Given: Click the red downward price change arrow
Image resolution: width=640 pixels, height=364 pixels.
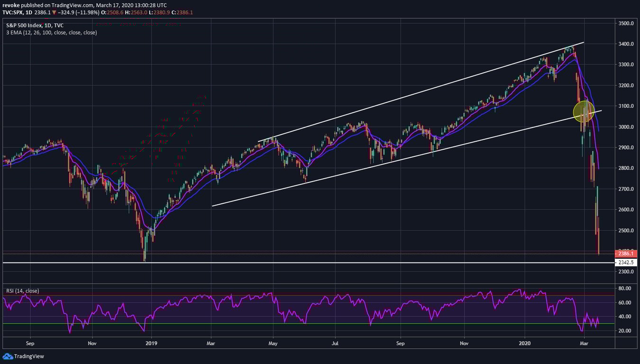Looking at the screenshot, I should point(55,12).
